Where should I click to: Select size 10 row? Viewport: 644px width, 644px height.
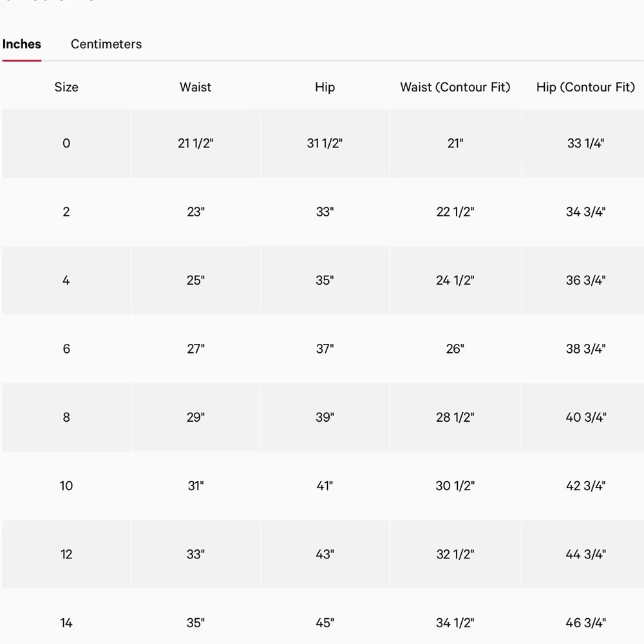(66, 486)
